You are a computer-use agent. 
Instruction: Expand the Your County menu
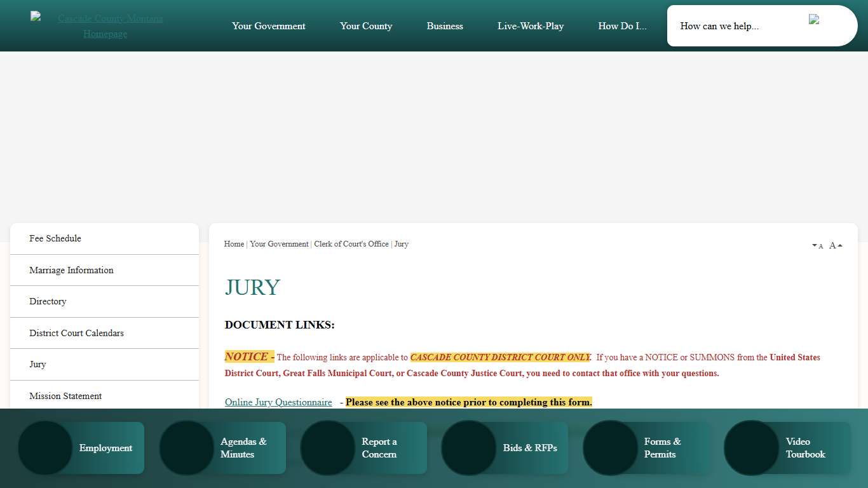point(365,26)
